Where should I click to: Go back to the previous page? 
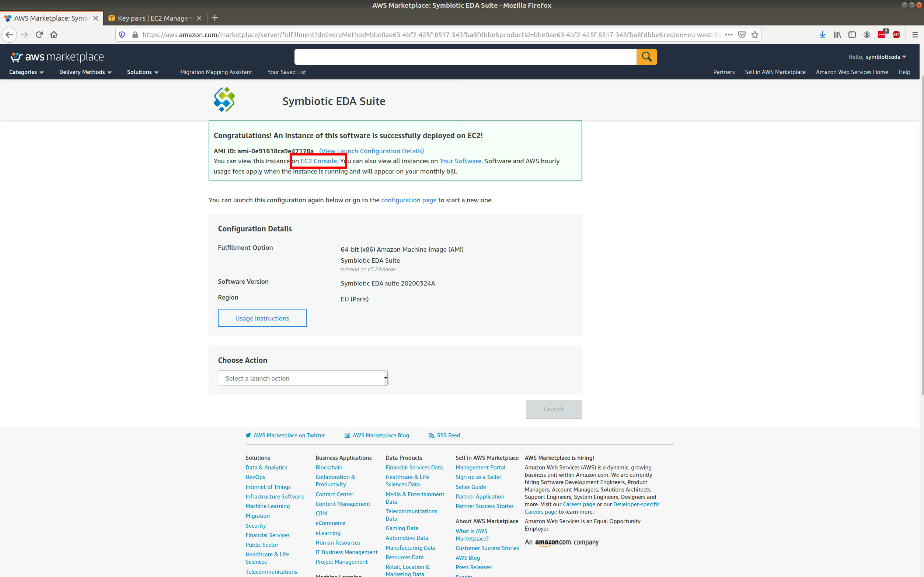pyautogui.click(x=9, y=35)
